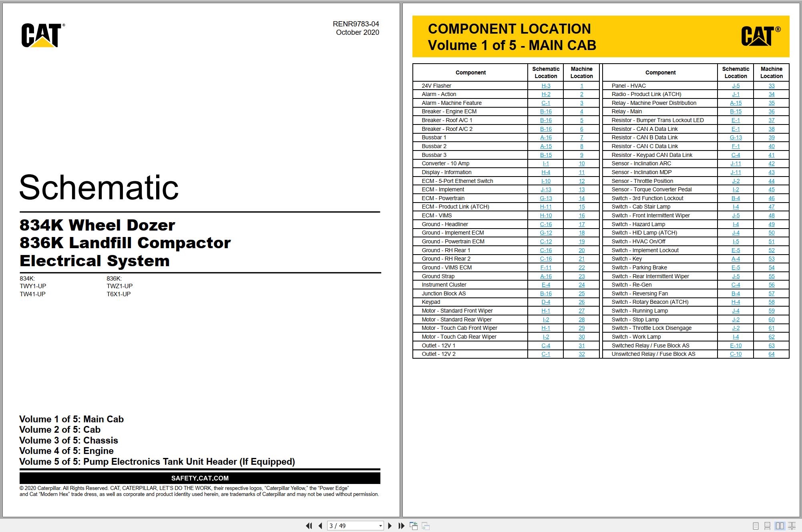Viewport: 802px width, 532px height.
Task: Open machine location 32 for Outlet - 12V 2
Action: [x=582, y=354]
